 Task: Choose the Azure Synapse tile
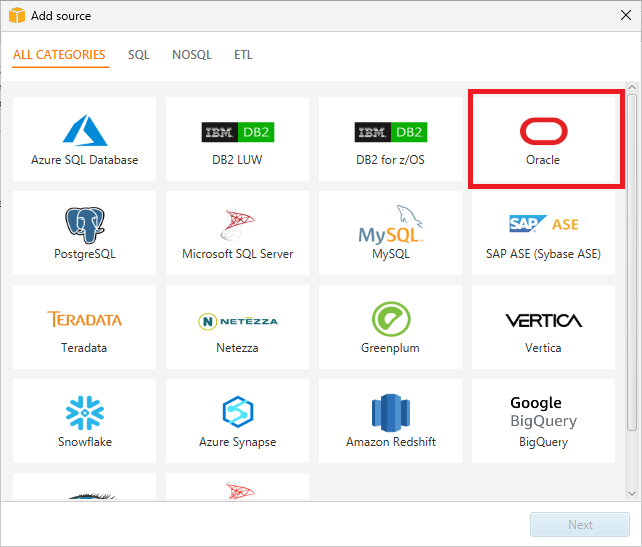pyautogui.click(x=238, y=420)
